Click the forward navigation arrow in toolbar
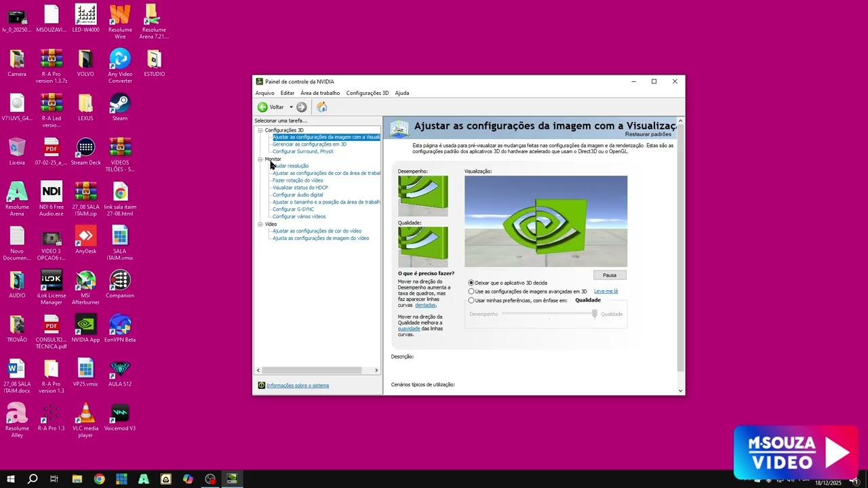868x488 pixels. [302, 107]
